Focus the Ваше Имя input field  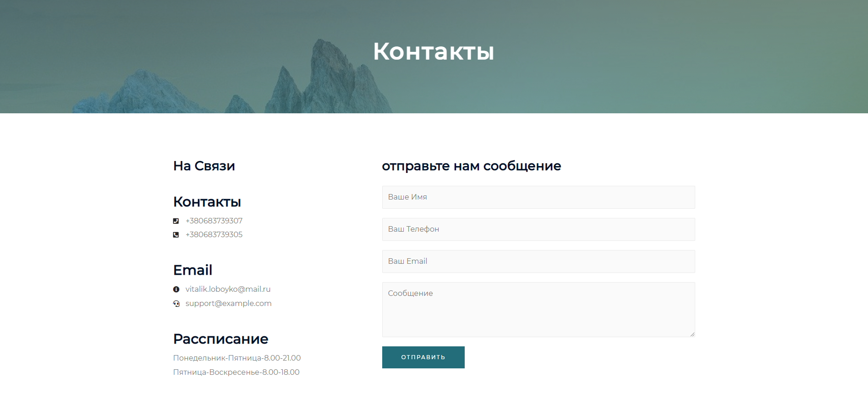[x=538, y=197]
